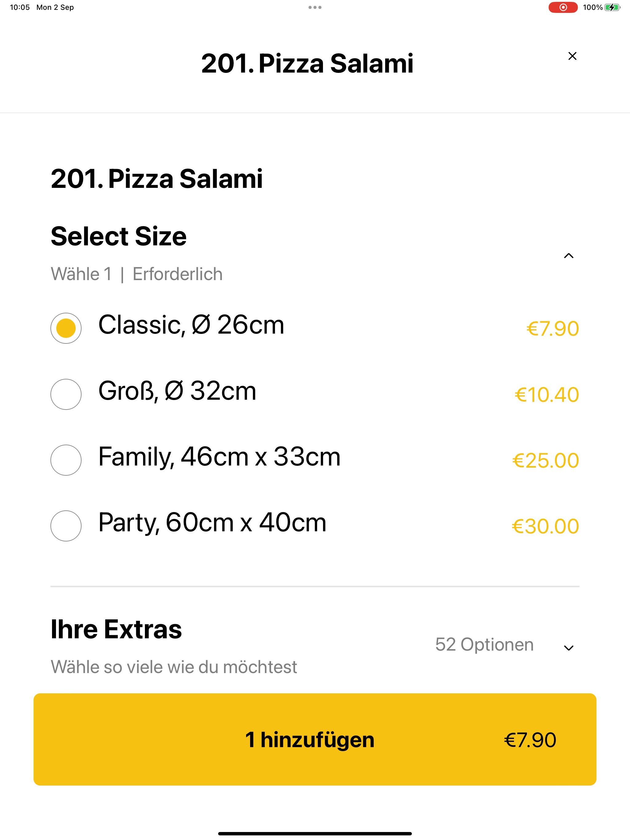This screenshot has height=840, width=630.
Task: Close the Pizza Salami dialog
Action: coord(572,56)
